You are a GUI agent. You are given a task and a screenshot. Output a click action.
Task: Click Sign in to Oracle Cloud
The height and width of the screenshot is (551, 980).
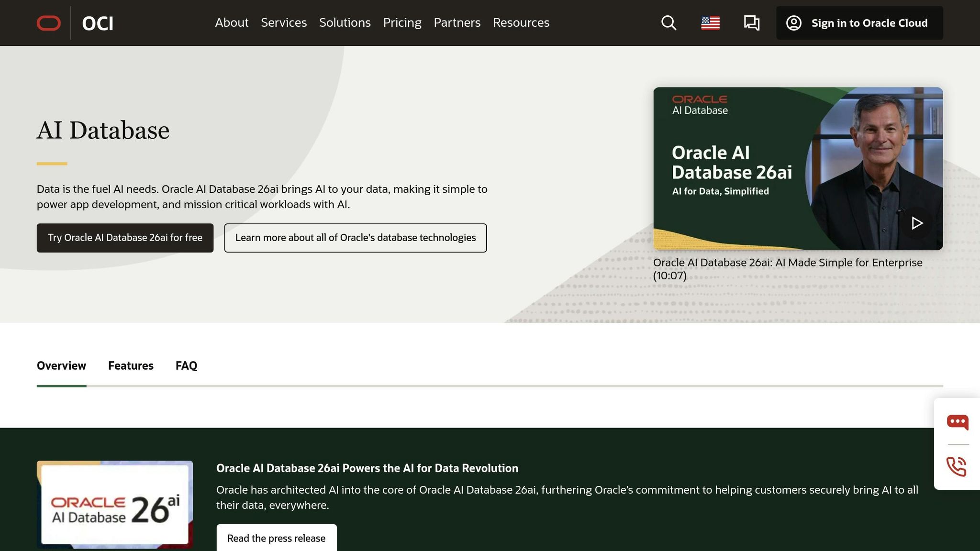click(869, 22)
